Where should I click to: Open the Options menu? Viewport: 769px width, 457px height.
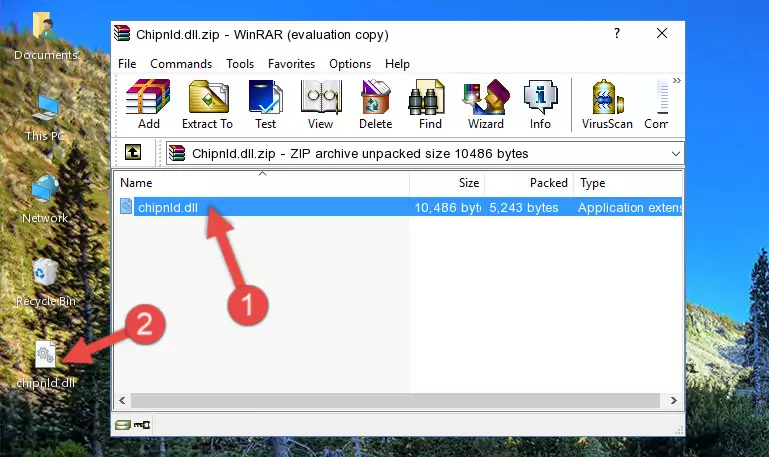click(x=350, y=64)
